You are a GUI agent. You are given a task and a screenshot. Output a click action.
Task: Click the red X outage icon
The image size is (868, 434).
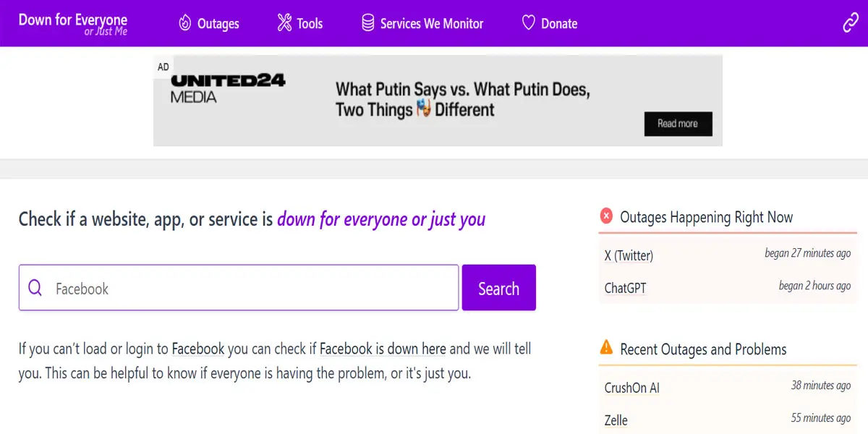point(606,216)
